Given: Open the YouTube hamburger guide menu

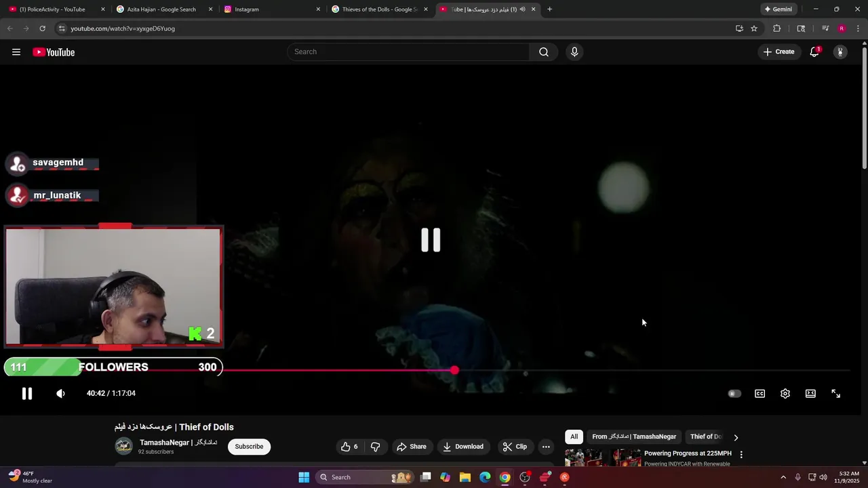Looking at the screenshot, I should [16, 52].
